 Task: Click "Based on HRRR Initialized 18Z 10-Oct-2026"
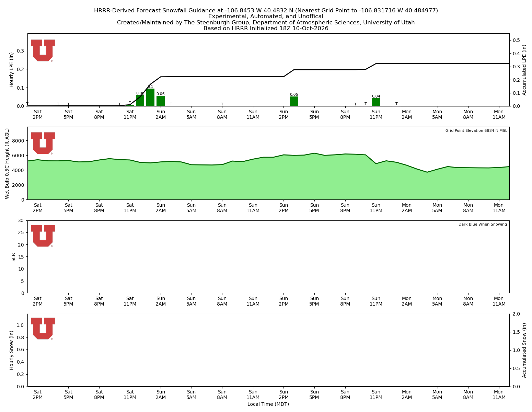tap(266, 28)
